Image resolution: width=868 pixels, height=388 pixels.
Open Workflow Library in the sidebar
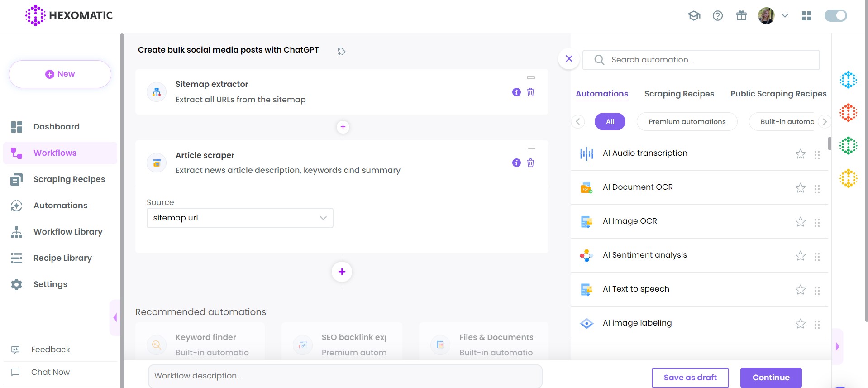68,232
